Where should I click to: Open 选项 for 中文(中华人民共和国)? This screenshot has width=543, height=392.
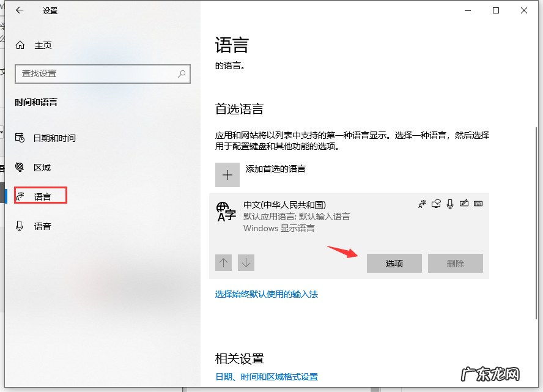(x=394, y=263)
